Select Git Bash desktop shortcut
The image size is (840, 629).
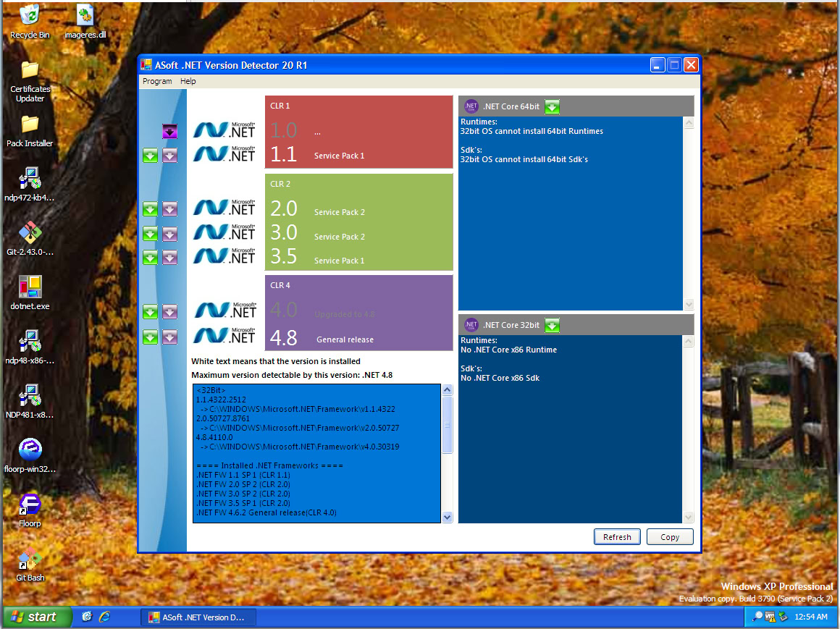tap(30, 564)
